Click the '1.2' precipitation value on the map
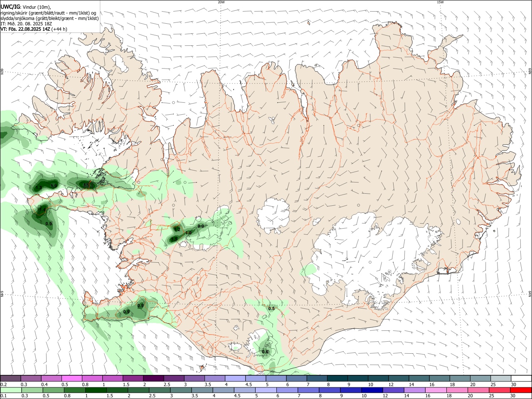This screenshot has height=399, width=532. [177, 229]
